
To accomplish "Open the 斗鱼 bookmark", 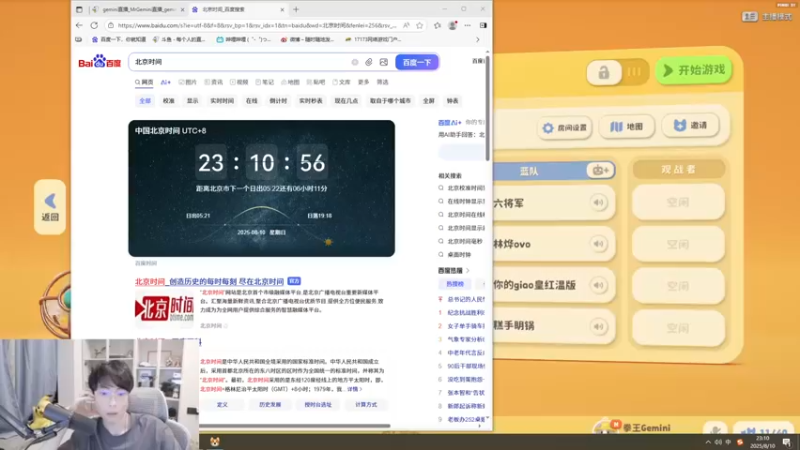I will [x=179, y=39].
